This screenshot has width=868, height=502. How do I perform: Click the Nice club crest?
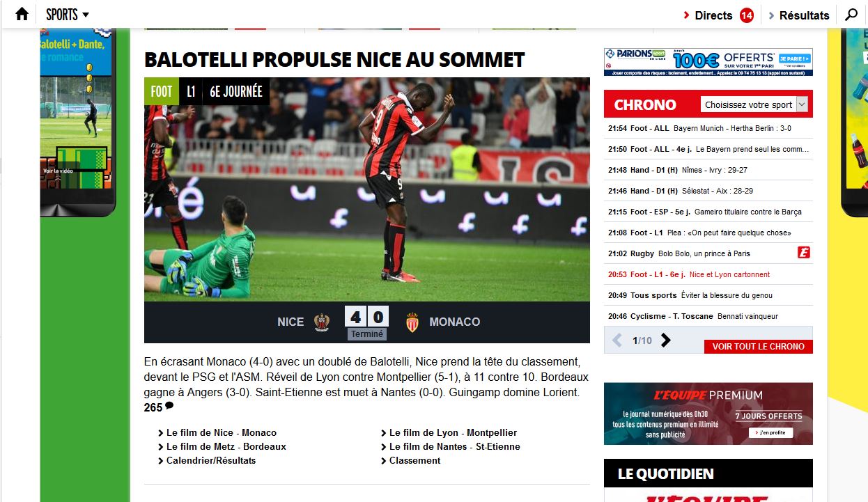pyautogui.click(x=321, y=322)
